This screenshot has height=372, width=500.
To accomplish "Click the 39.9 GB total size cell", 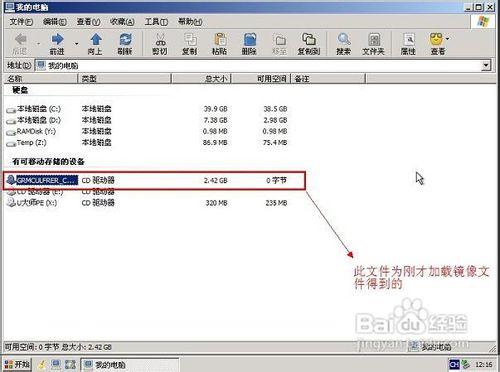I will [x=215, y=109].
